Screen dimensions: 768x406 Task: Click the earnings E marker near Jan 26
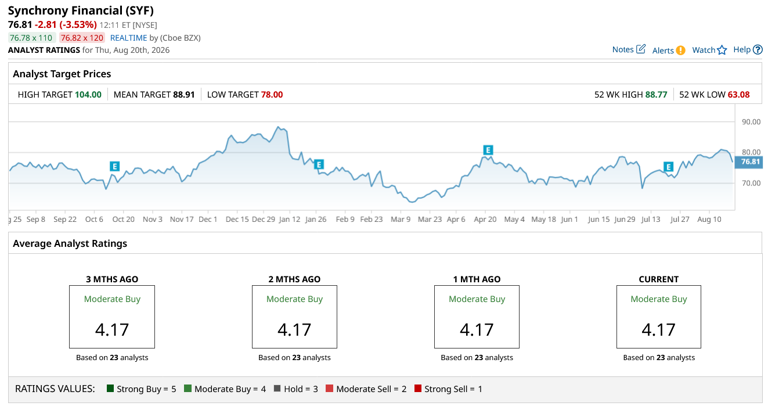point(318,165)
